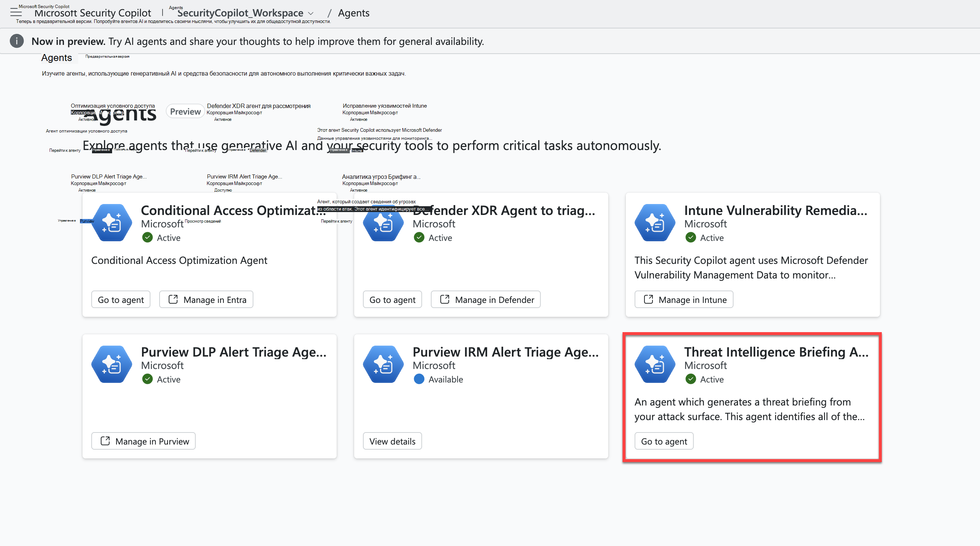Open Manage in Entra external link
Screen dimensions: 980x546
206,300
